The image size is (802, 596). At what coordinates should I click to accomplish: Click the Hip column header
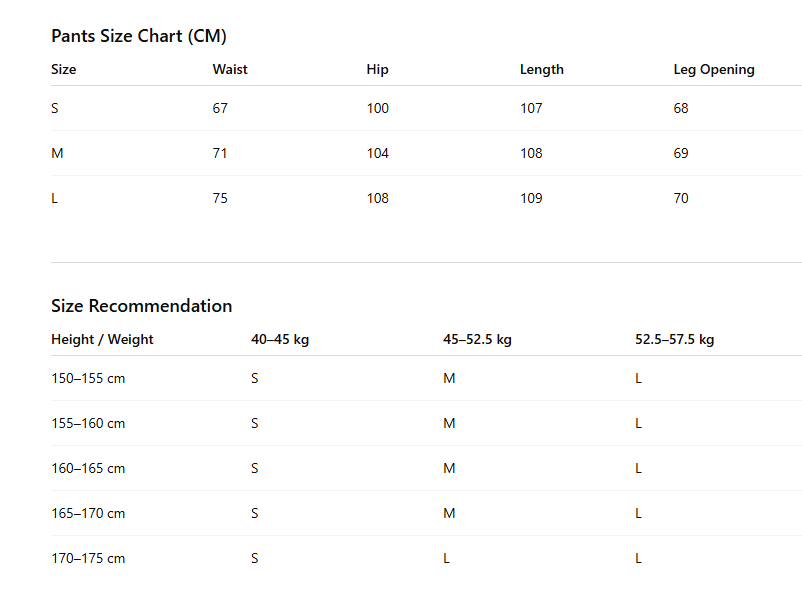(x=377, y=70)
